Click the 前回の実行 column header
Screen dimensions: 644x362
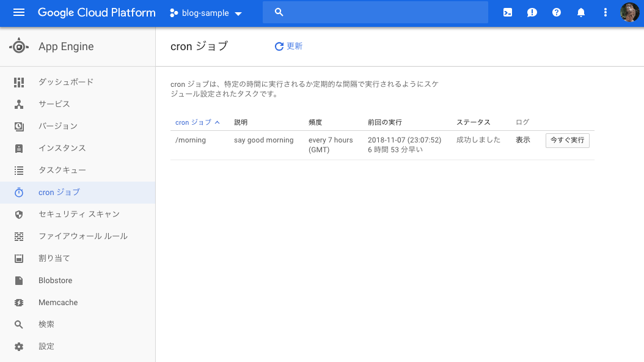point(384,122)
